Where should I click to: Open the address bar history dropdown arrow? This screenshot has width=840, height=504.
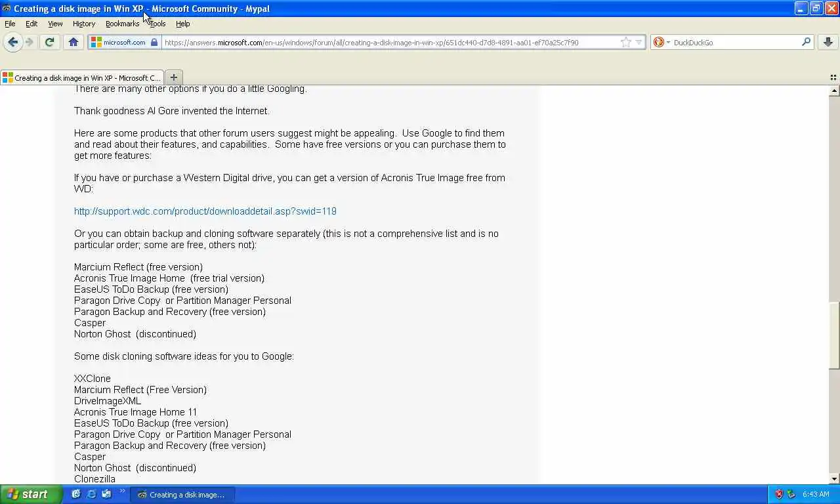[639, 42]
